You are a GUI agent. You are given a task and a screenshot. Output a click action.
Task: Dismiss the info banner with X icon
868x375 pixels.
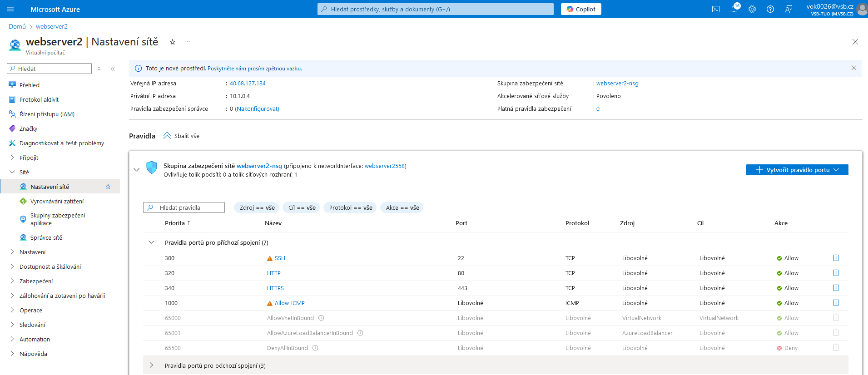[x=854, y=68]
